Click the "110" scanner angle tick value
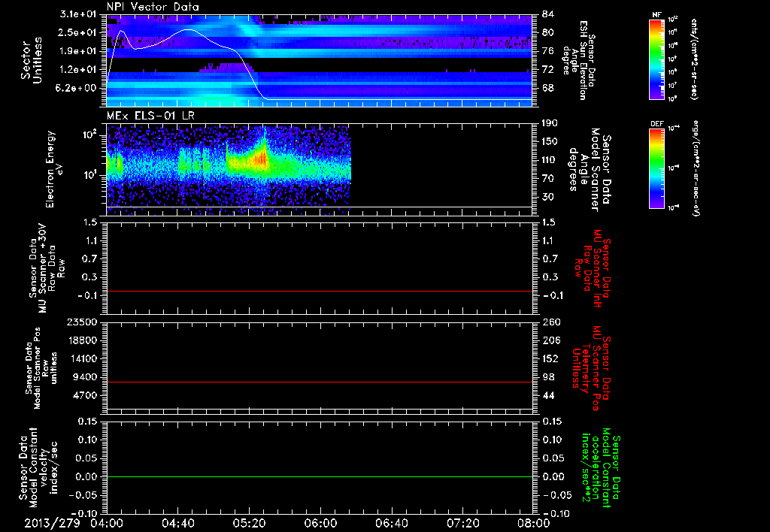 point(550,160)
